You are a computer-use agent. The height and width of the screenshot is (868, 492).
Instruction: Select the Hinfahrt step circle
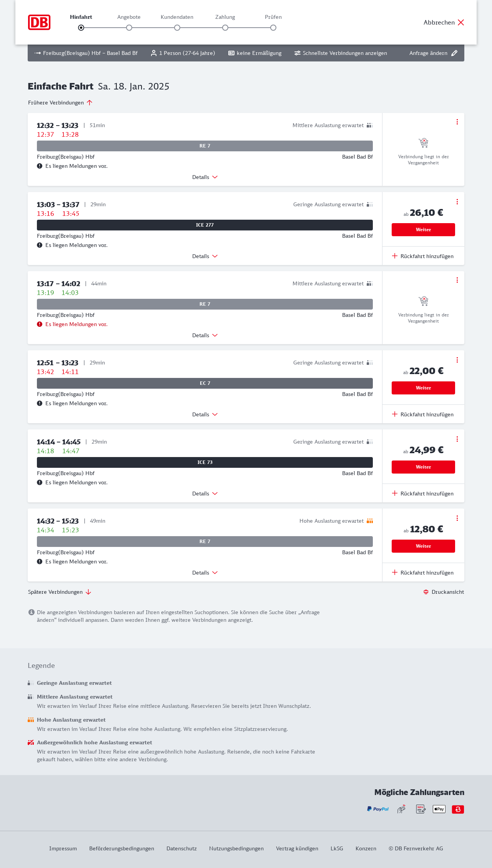(81, 28)
